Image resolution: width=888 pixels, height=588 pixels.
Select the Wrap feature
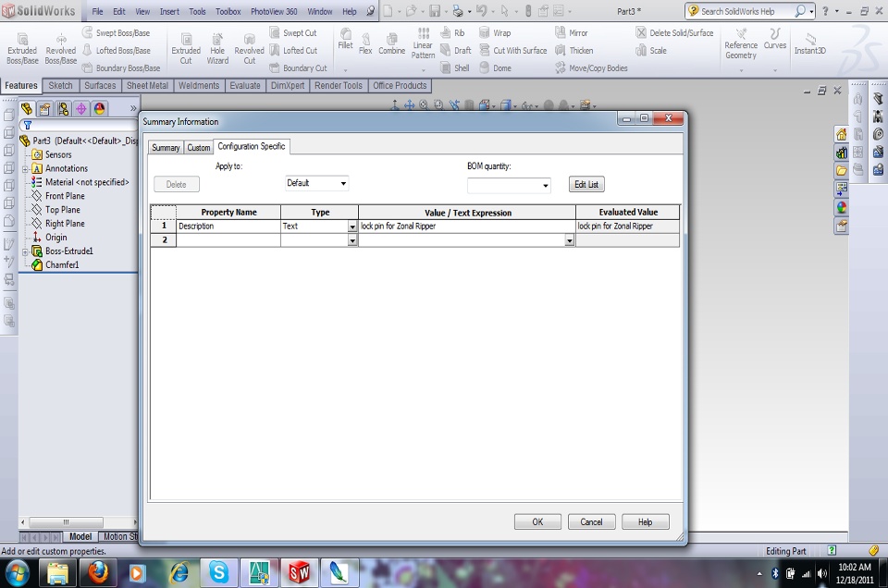point(495,33)
